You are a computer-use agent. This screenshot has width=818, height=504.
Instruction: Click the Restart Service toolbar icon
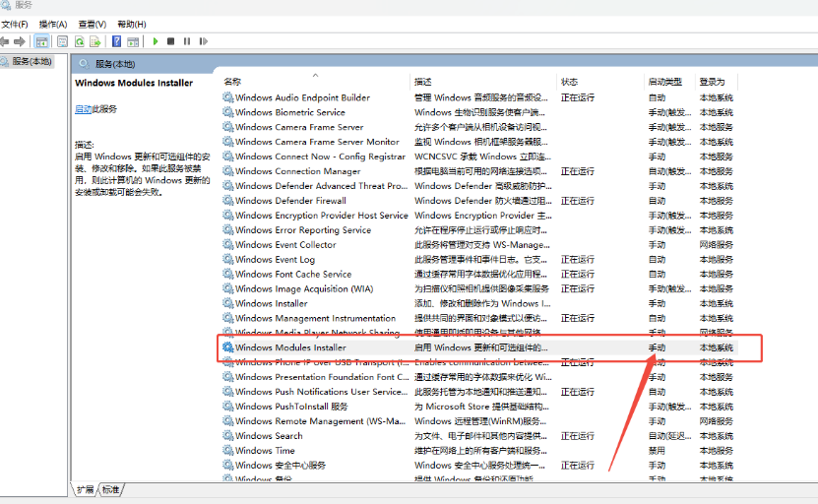pyautogui.click(x=204, y=41)
